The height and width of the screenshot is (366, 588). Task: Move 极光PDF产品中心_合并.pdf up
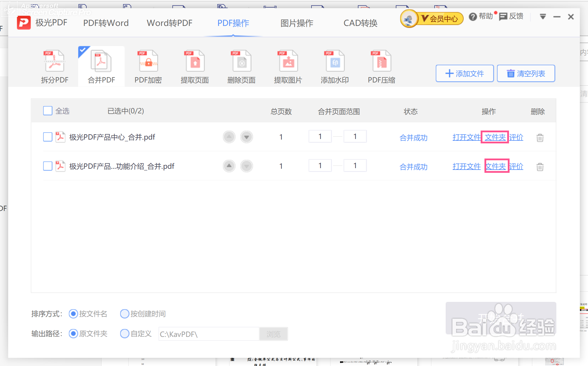[x=229, y=137]
